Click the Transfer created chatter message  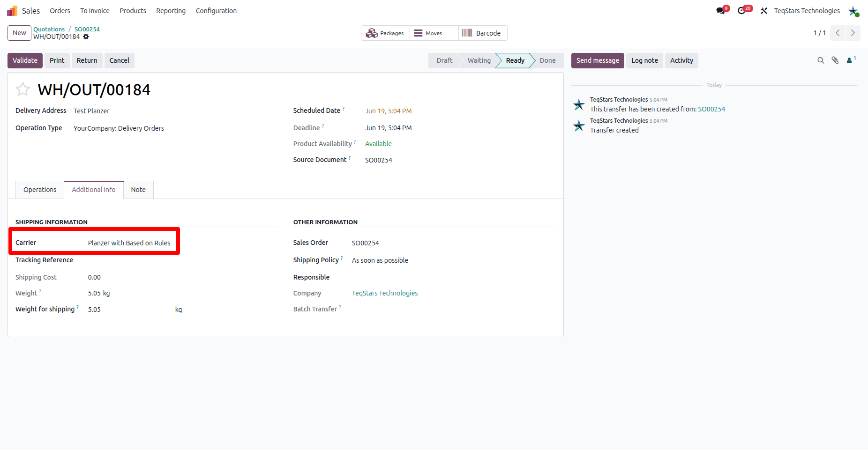click(614, 130)
